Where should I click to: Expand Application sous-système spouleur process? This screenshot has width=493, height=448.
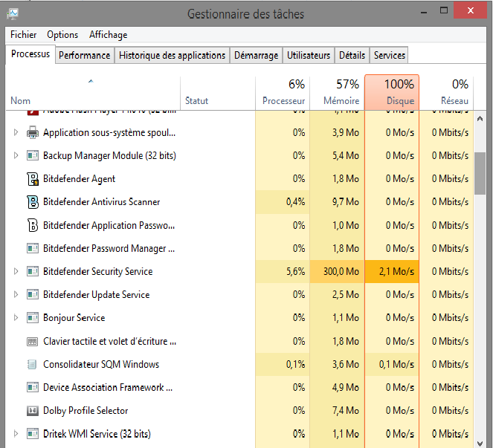[16, 132]
